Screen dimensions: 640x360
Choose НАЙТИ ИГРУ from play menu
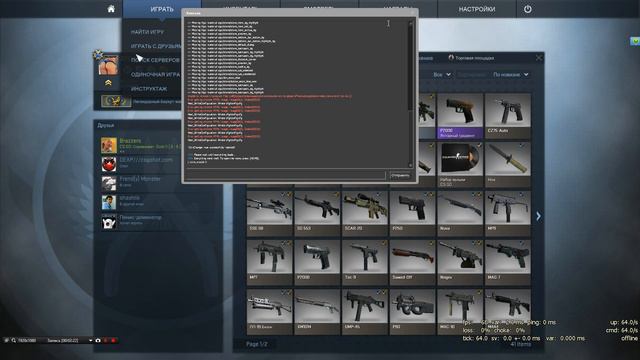coord(147,31)
